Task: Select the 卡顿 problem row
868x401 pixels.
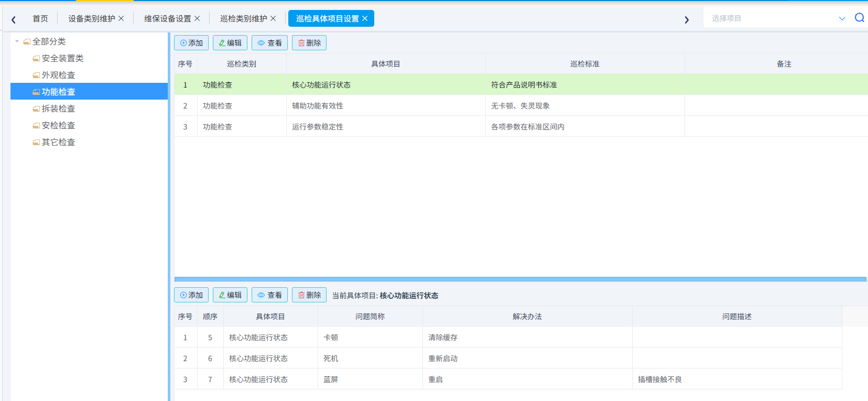Action: pos(508,337)
